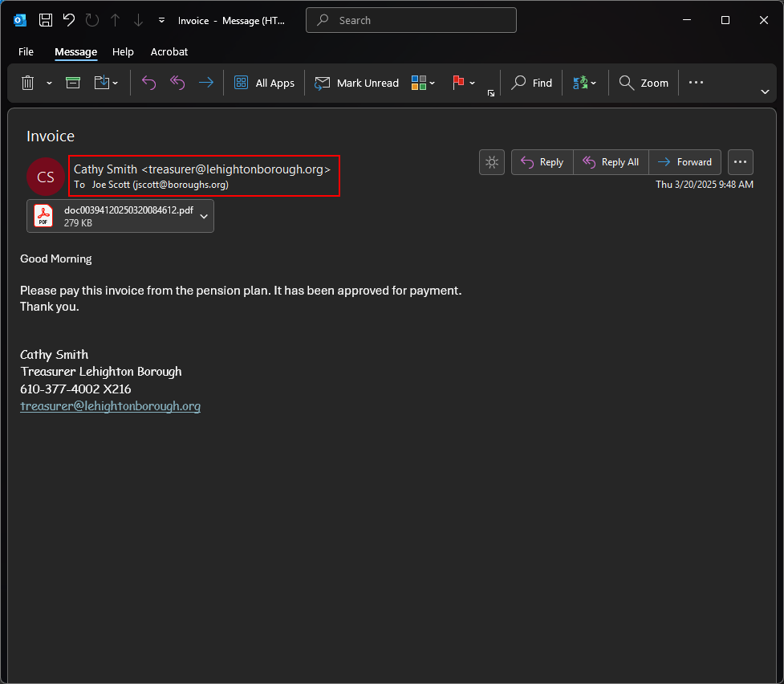
Task: Expand the ribbon display options chevron
Action: [765, 92]
